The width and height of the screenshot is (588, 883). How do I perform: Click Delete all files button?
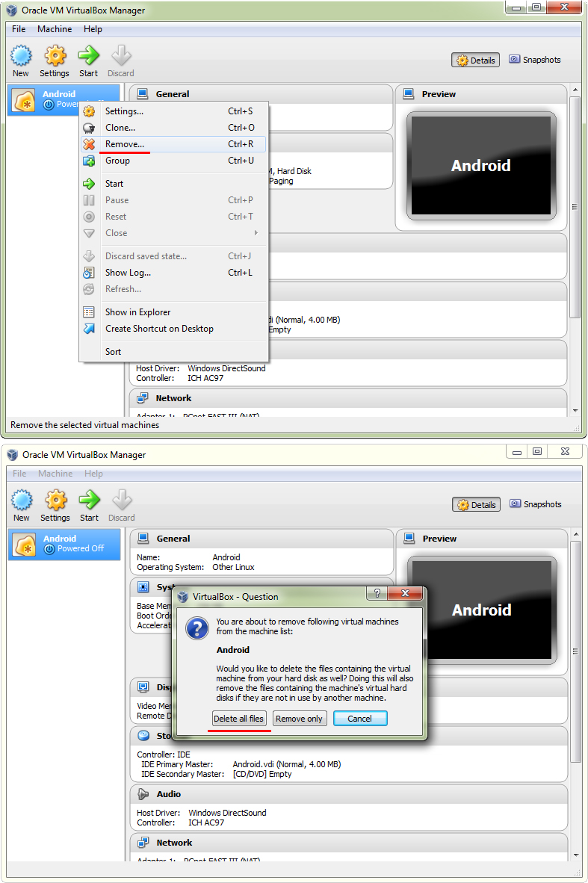(239, 719)
